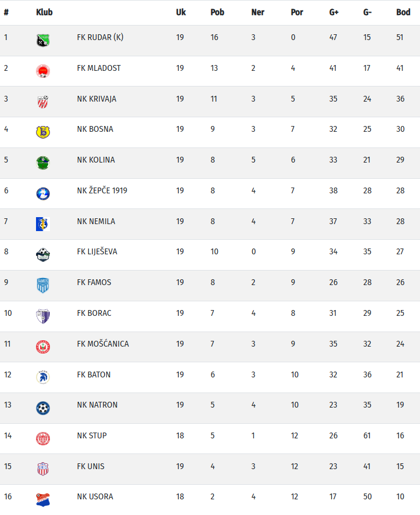Click the G+ column header
Viewport: 420px width, 515px height.
(334, 12)
